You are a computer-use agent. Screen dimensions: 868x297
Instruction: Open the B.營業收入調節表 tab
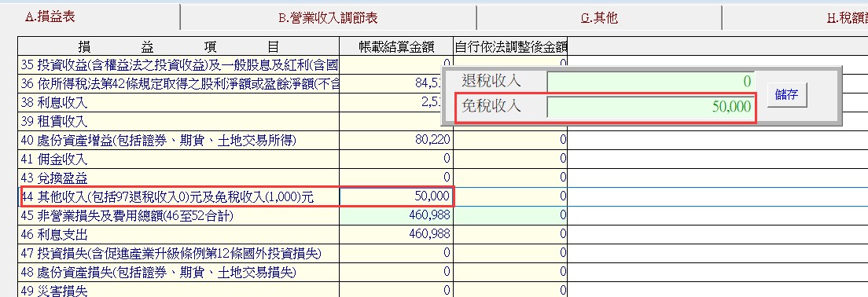(329, 18)
